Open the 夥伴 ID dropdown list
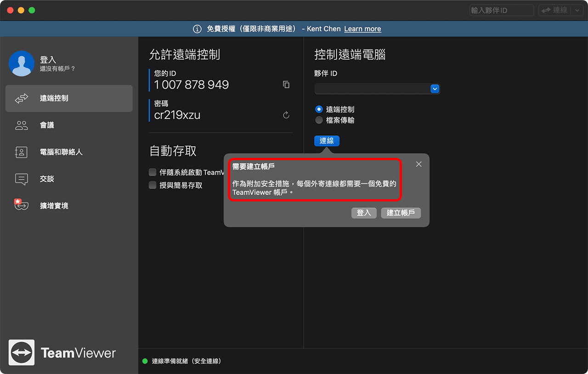 435,89
